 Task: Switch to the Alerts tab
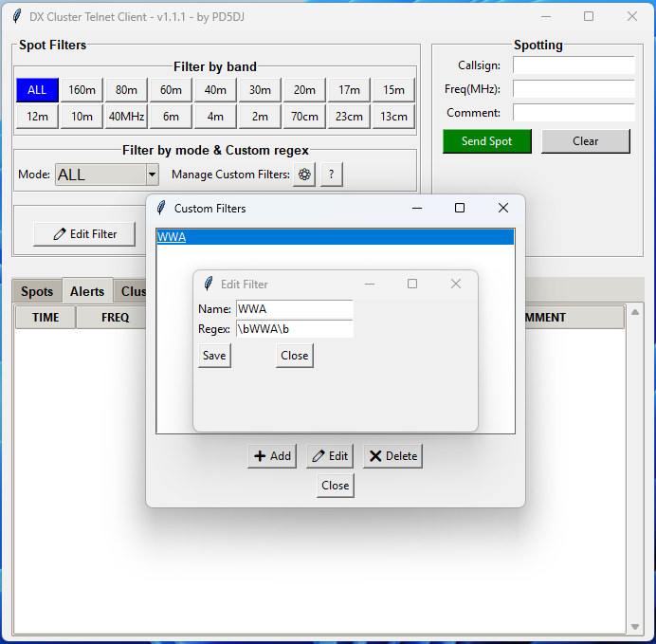pyautogui.click(x=87, y=291)
